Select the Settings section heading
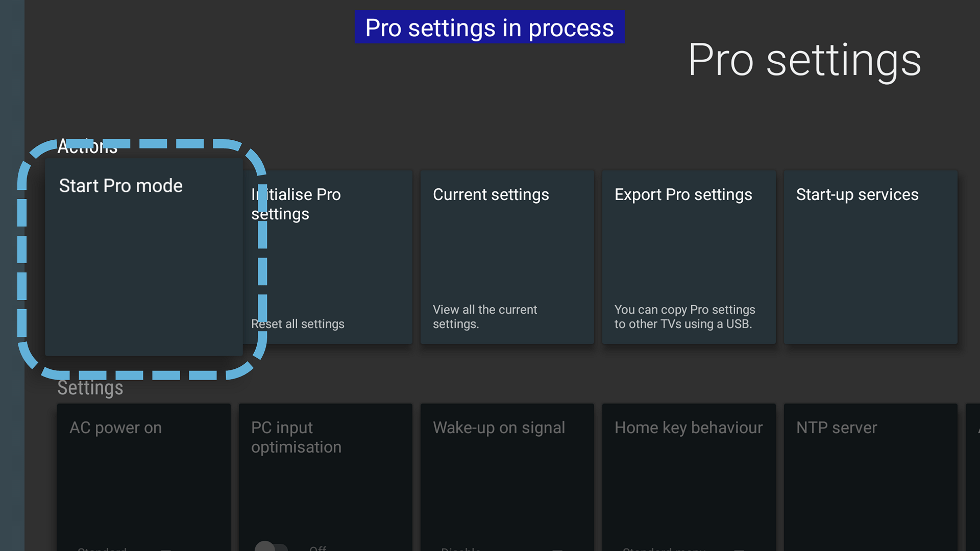Screen dimensions: 980x551 point(90,388)
